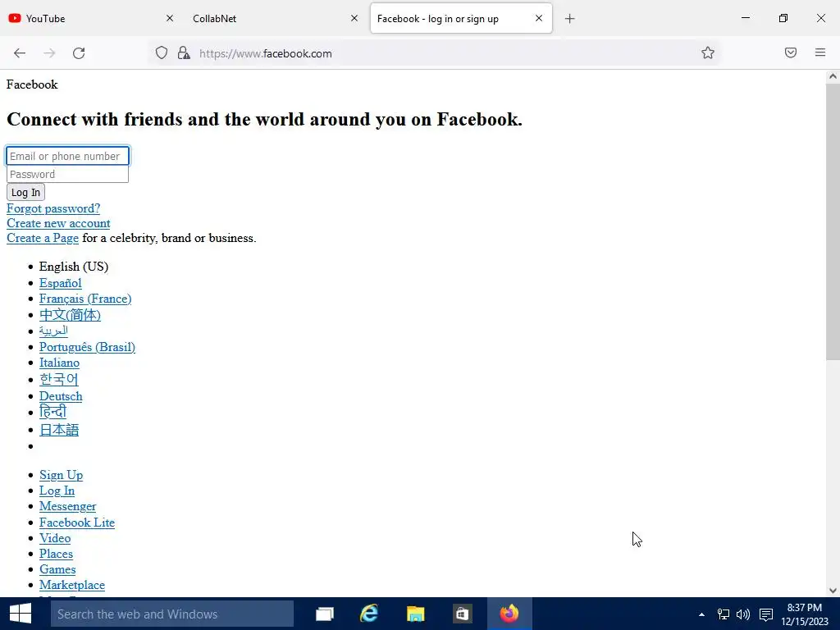Select the 한국어 language link
Viewport: 840px width, 630px height.
pyautogui.click(x=59, y=379)
